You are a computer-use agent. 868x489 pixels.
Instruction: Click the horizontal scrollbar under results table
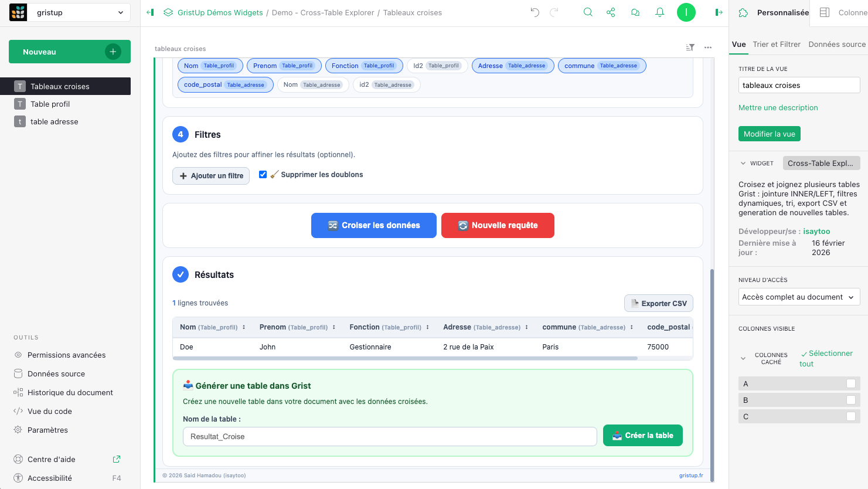click(404, 358)
